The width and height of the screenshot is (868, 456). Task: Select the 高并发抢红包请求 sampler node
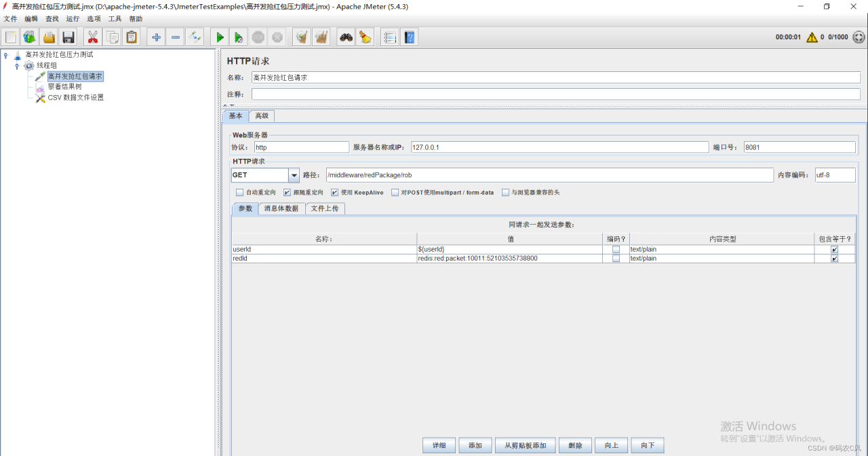tap(75, 77)
